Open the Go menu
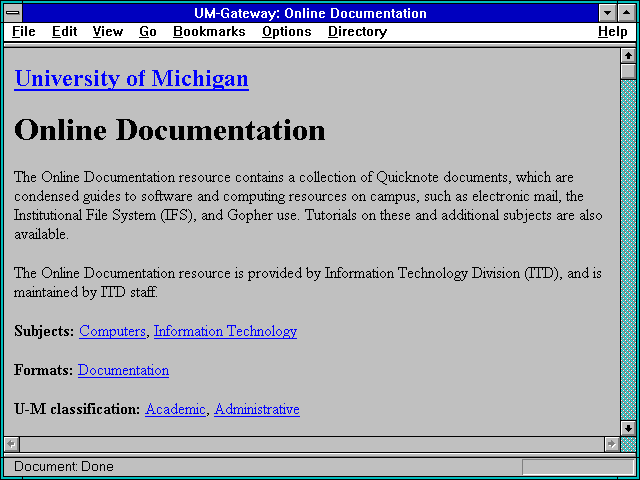 (148, 32)
